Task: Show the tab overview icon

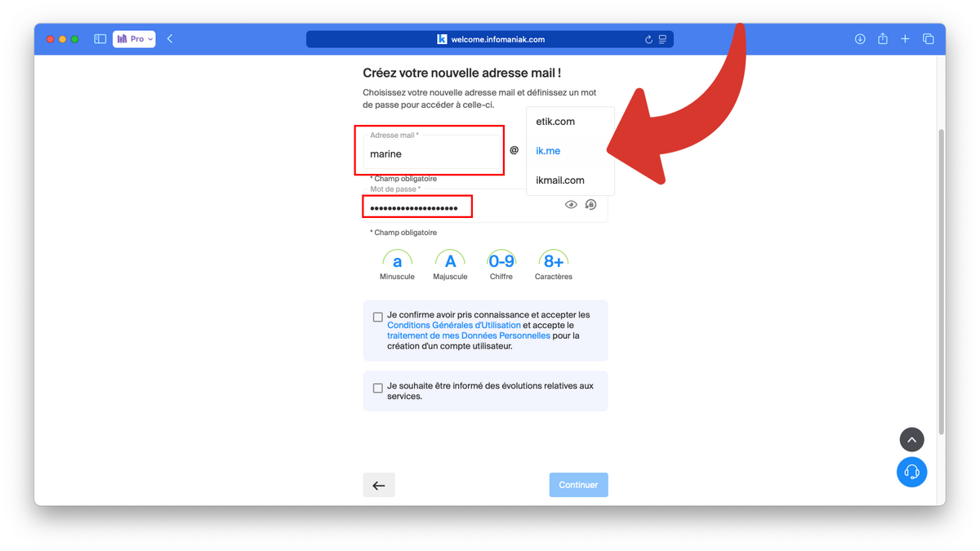Action: point(928,38)
